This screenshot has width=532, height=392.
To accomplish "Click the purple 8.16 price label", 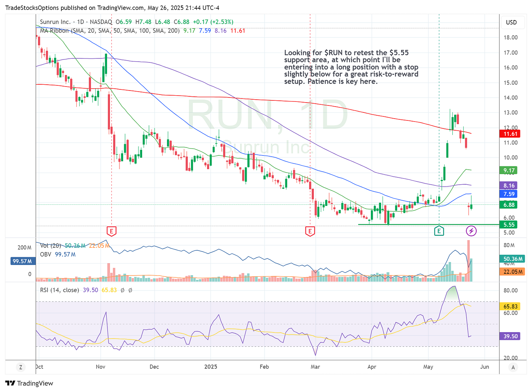I will [x=509, y=185].
